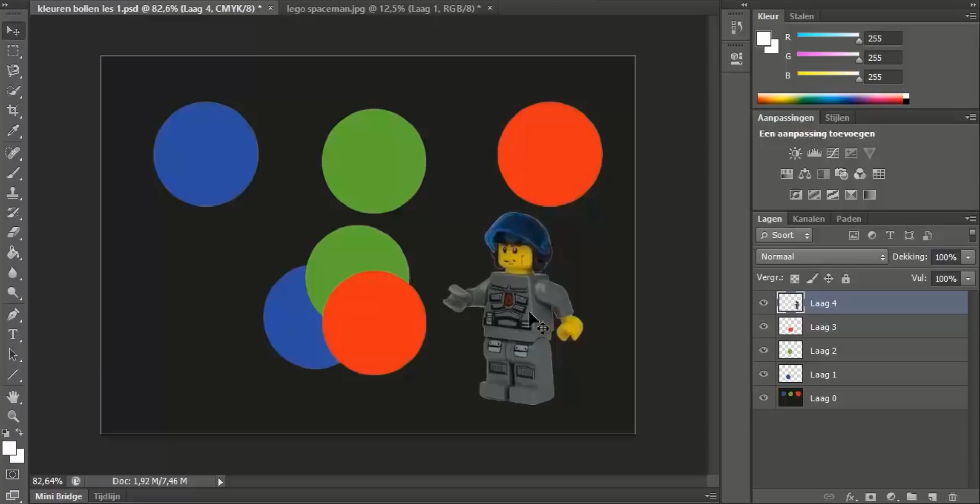Open the Normaal blend mode dropdown
Viewport: 980px width, 504px height.
point(822,257)
